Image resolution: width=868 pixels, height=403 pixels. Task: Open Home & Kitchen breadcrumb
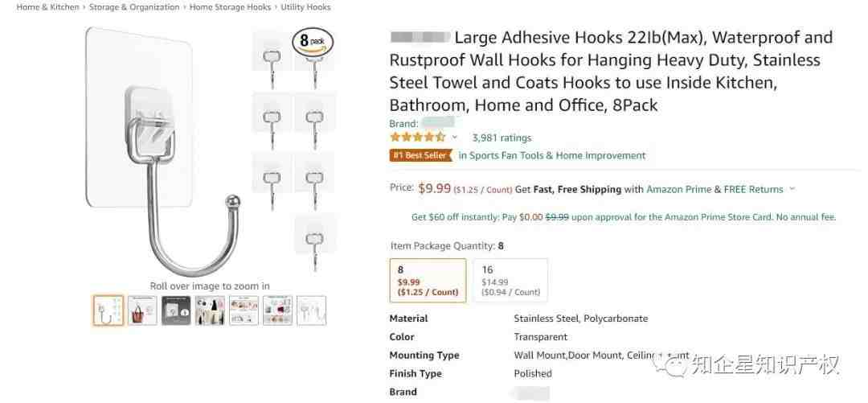47,7
